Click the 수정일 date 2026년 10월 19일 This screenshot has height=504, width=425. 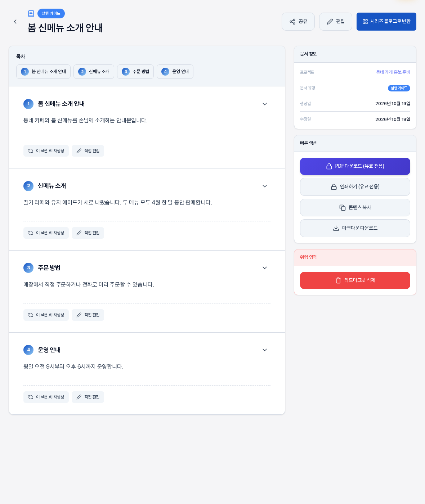393,120
